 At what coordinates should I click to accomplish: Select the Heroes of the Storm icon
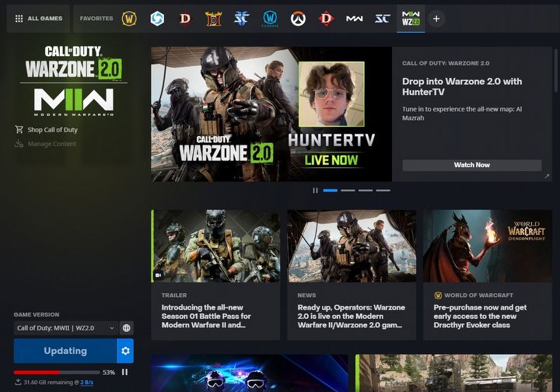pos(157,18)
